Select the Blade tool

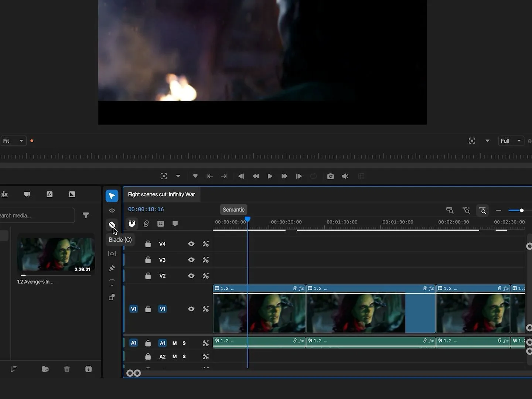coord(112,225)
